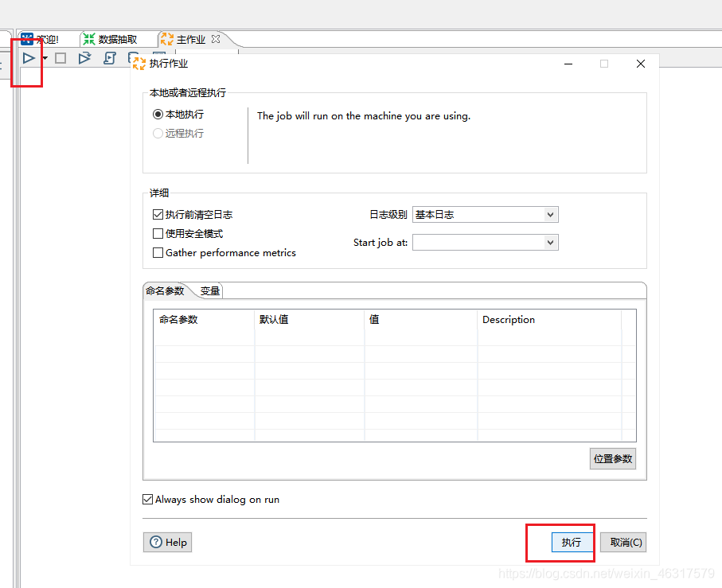Screen dimensions: 722x588
Task: Click the Stop job toolbar icon
Action: click(60, 57)
